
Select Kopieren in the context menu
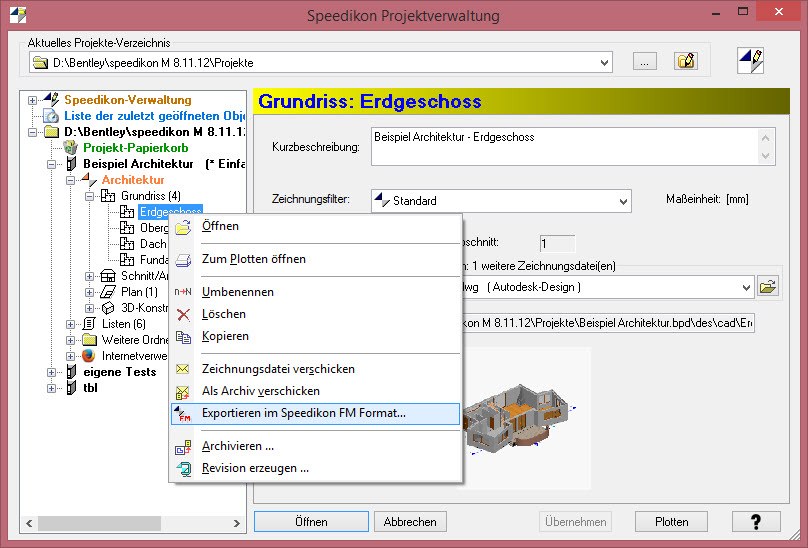click(315, 336)
